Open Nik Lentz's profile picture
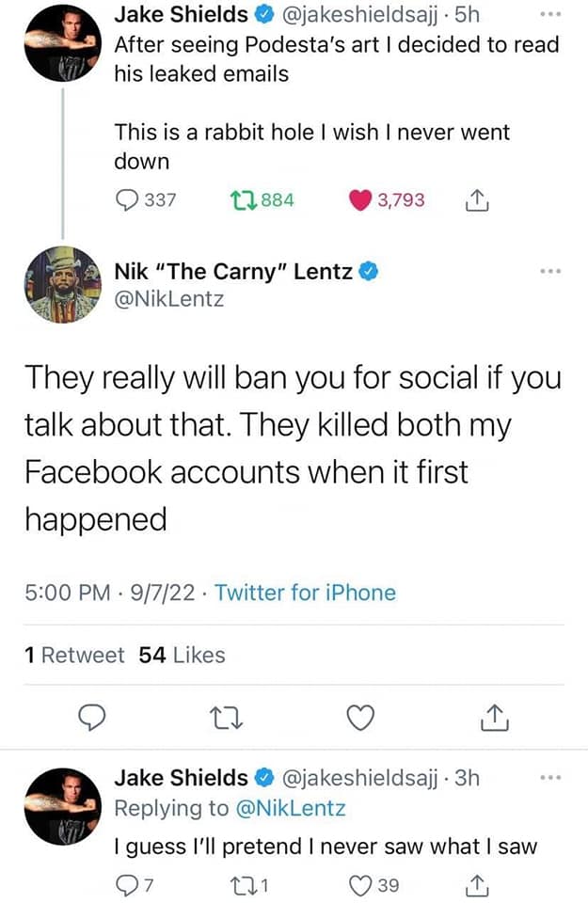Screen dimensions: 588x903 62,282
